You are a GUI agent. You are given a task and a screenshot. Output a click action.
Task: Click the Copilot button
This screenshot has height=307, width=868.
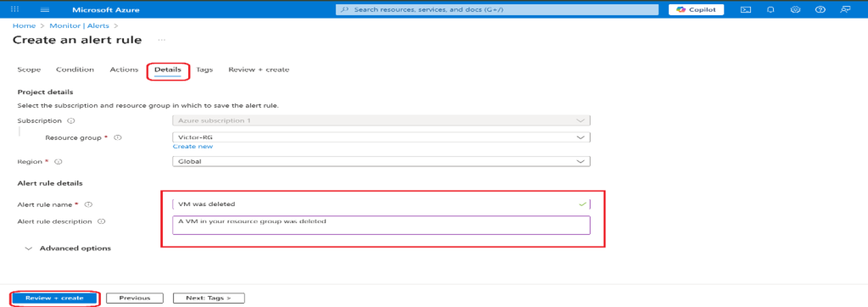696,9
